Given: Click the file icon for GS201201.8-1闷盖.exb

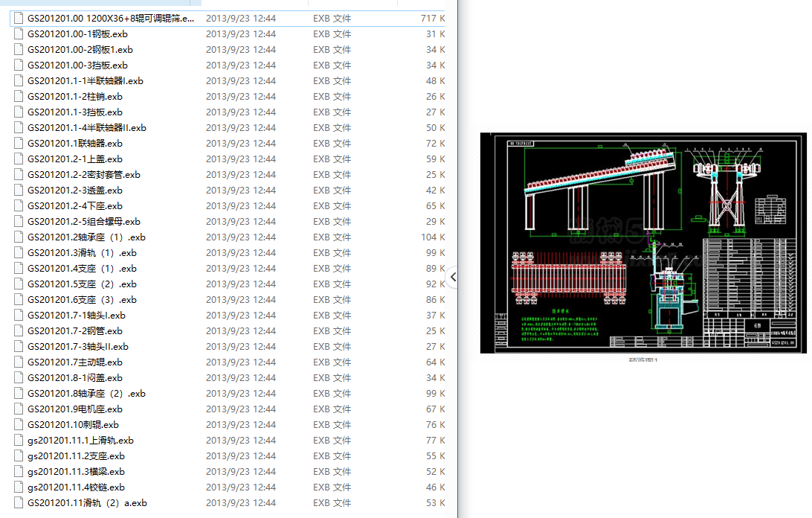Looking at the screenshot, I should pos(19,378).
